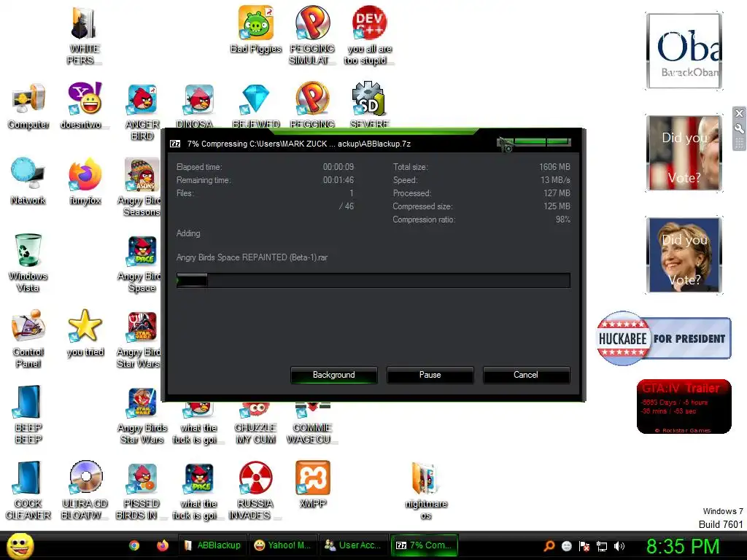Open the Angry Birds Space desktop icon
The height and width of the screenshot is (560, 747).
(x=139, y=264)
